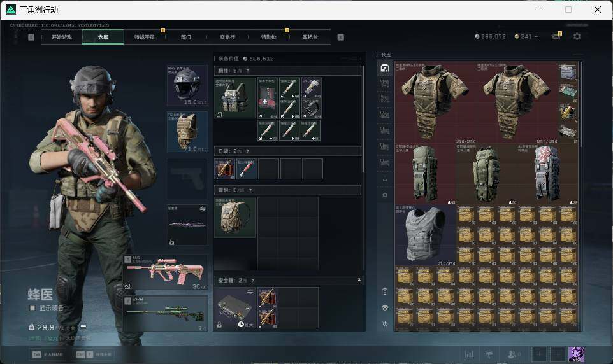Click the melee weapon slot
The width and height of the screenshot is (613, 364).
tap(187, 225)
